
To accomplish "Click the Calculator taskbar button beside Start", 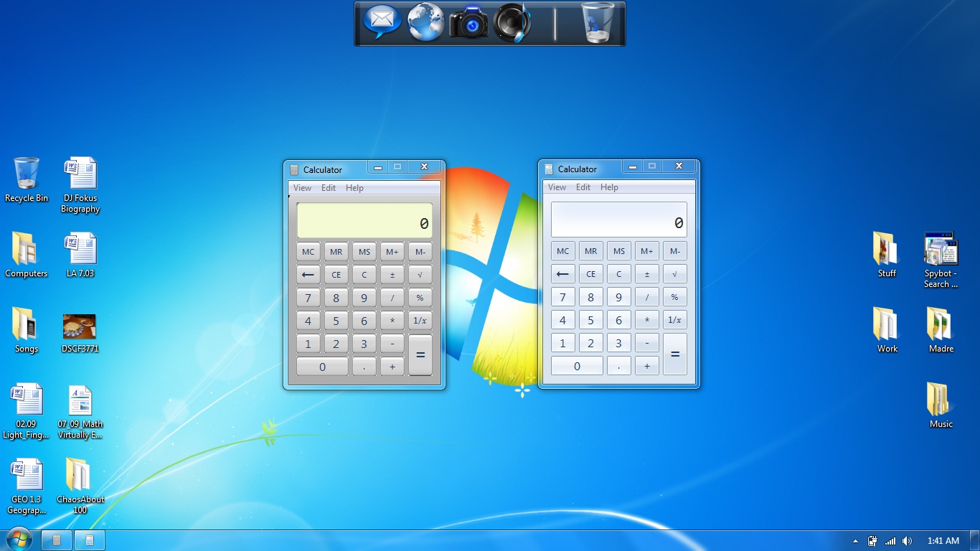I will coord(57,540).
